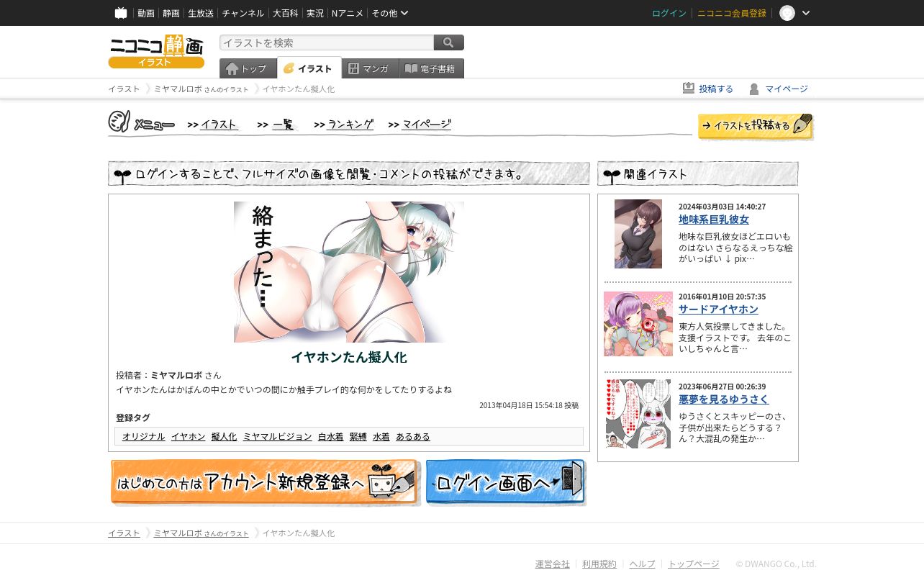Image resolution: width=924 pixels, height=583 pixels.
Task: Click the ミヤマルビジョン tag
Action: coord(278,436)
